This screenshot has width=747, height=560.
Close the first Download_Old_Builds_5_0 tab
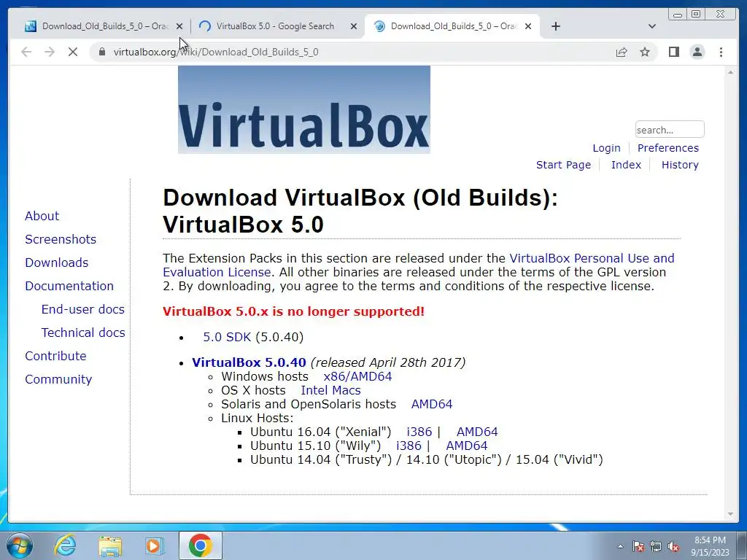(179, 26)
